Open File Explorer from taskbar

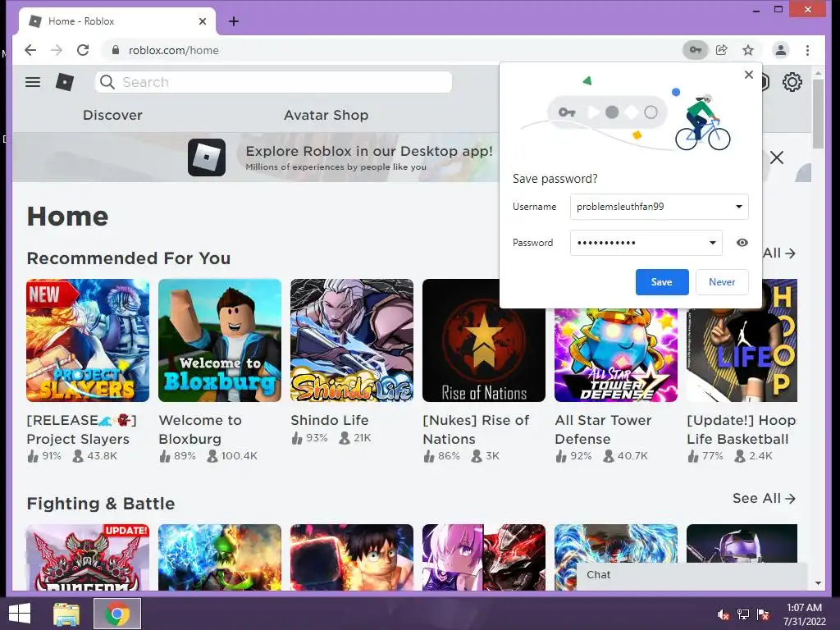(66, 614)
